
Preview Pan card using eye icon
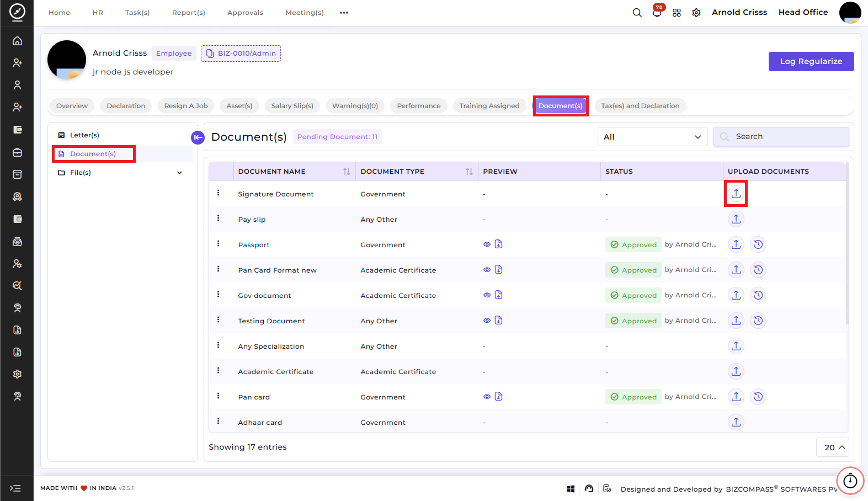487,397
